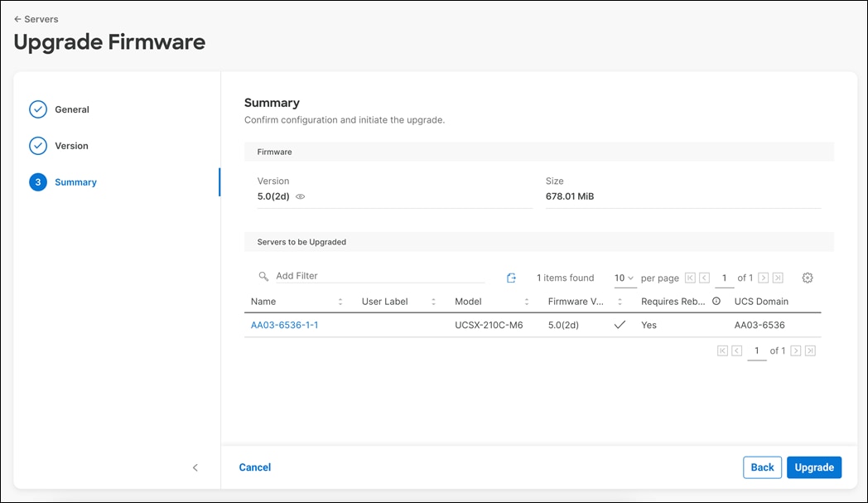868x503 pixels.
Task: Click the General step completed checkmark icon
Action: (38, 109)
